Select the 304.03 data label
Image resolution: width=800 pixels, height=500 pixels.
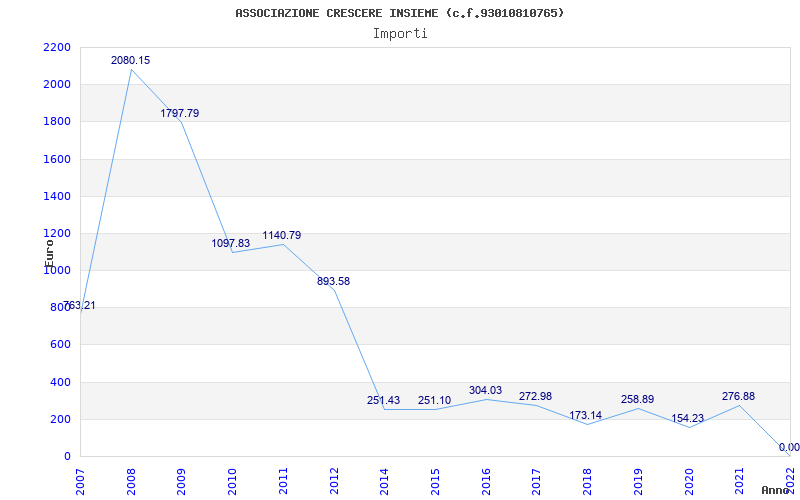pyautogui.click(x=485, y=390)
